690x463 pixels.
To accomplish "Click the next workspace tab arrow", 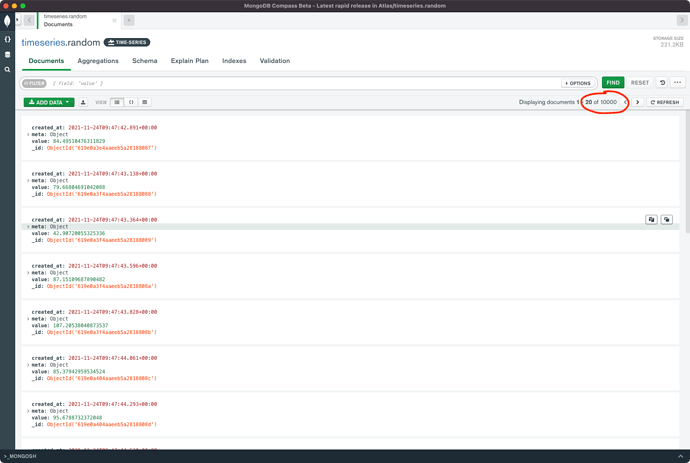I will 682,20.
